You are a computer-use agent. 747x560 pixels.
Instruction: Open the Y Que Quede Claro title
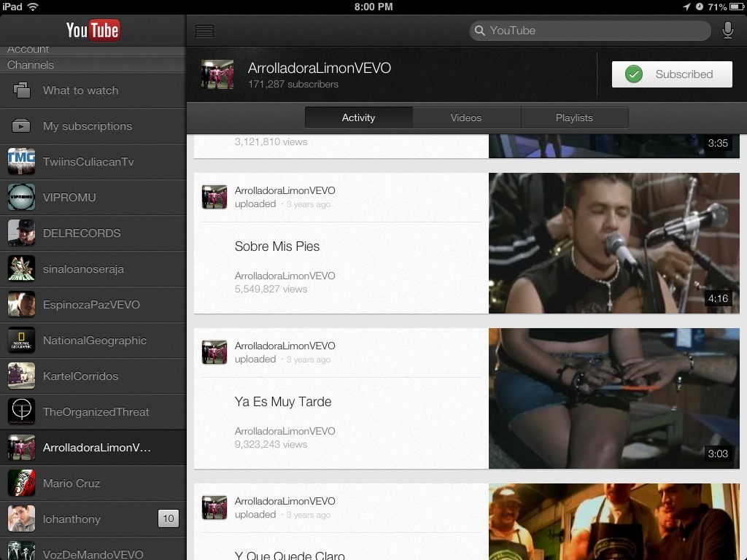[x=290, y=555]
